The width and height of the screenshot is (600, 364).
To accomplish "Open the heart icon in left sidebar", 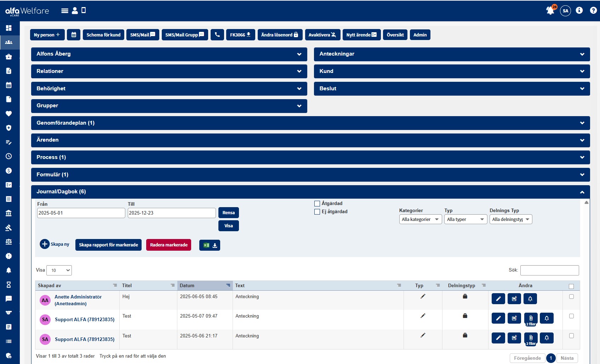I will pyautogui.click(x=9, y=114).
